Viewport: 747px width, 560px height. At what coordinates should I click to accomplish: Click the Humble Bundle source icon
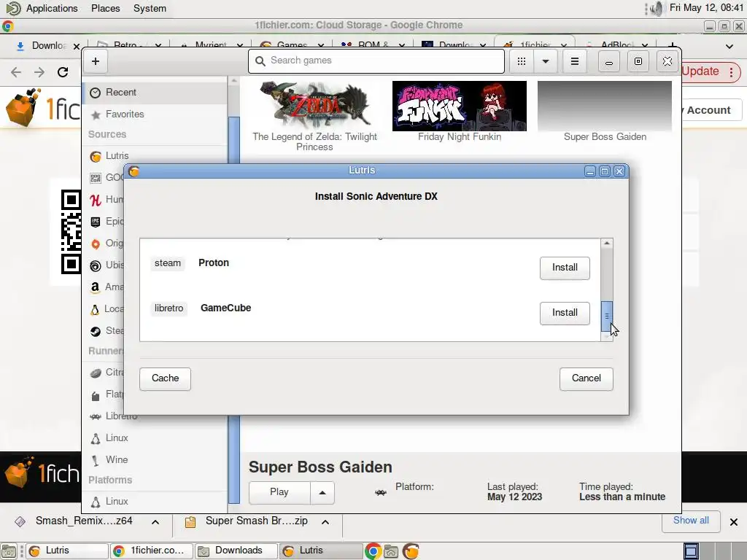(96, 200)
